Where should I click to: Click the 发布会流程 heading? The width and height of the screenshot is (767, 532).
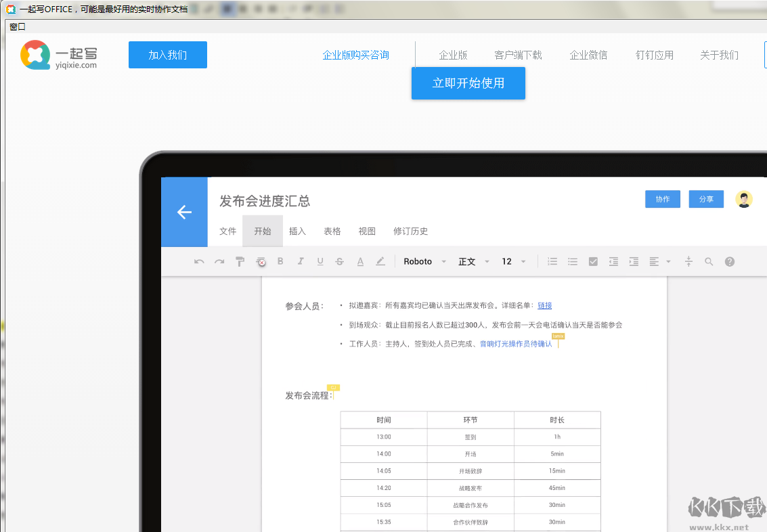[x=308, y=395]
